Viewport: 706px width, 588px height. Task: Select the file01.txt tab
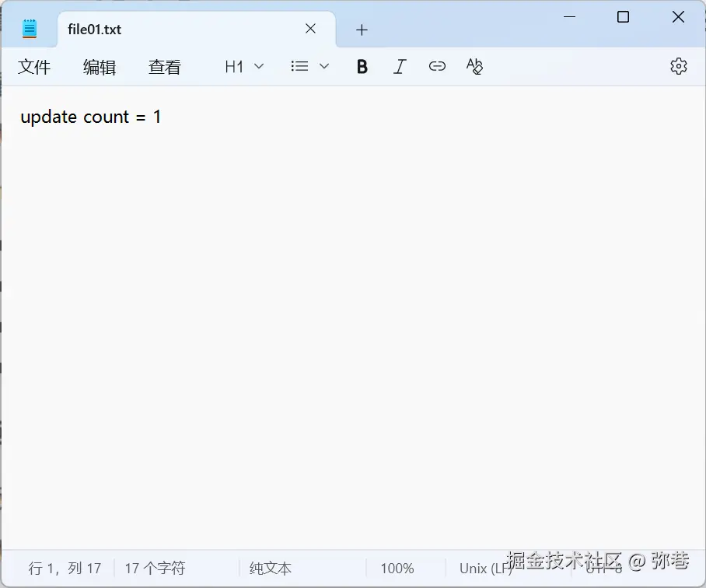[196, 30]
